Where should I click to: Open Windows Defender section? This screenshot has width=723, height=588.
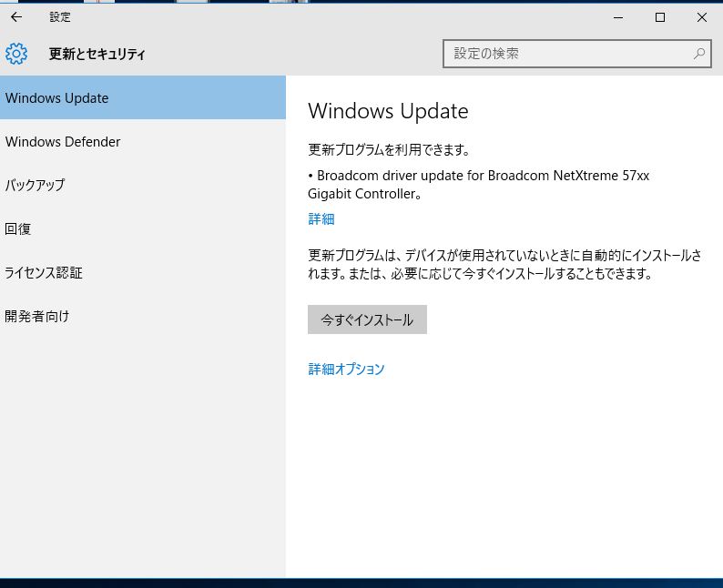pyautogui.click(x=142, y=141)
